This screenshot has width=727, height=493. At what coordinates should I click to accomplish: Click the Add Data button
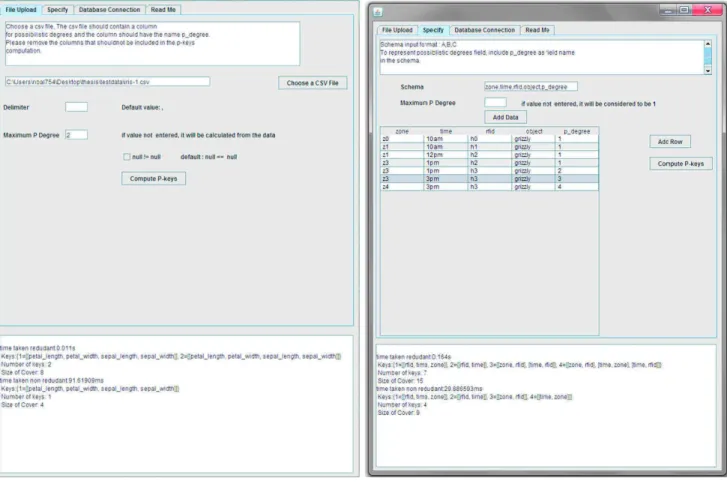505,117
